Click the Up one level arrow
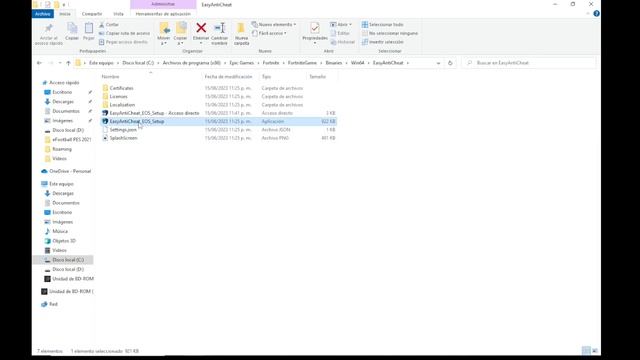The width and height of the screenshot is (640, 360). click(68, 63)
